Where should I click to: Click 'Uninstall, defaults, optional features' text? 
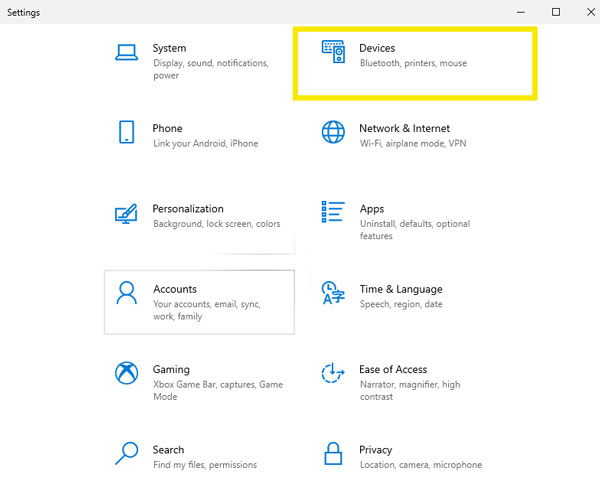coord(415,230)
